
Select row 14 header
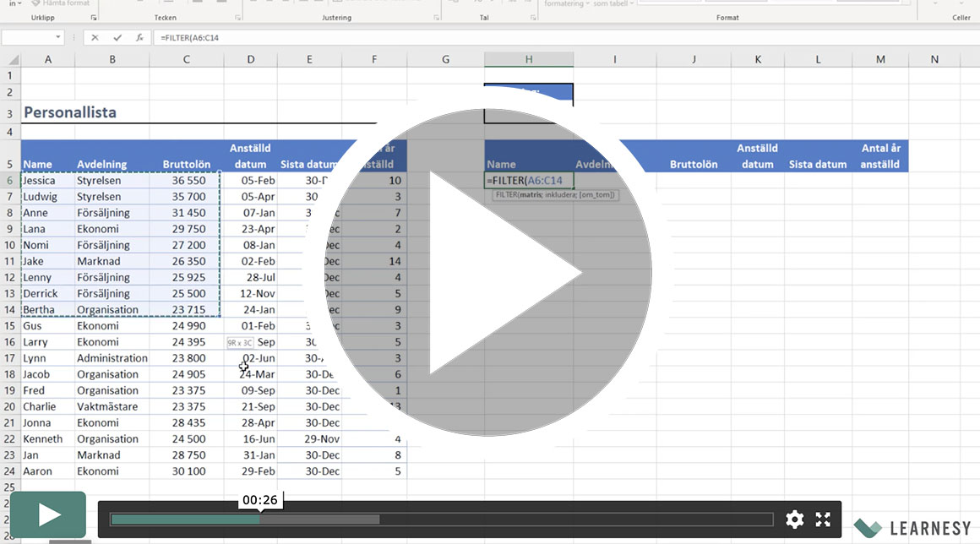click(x=10, y=310)
